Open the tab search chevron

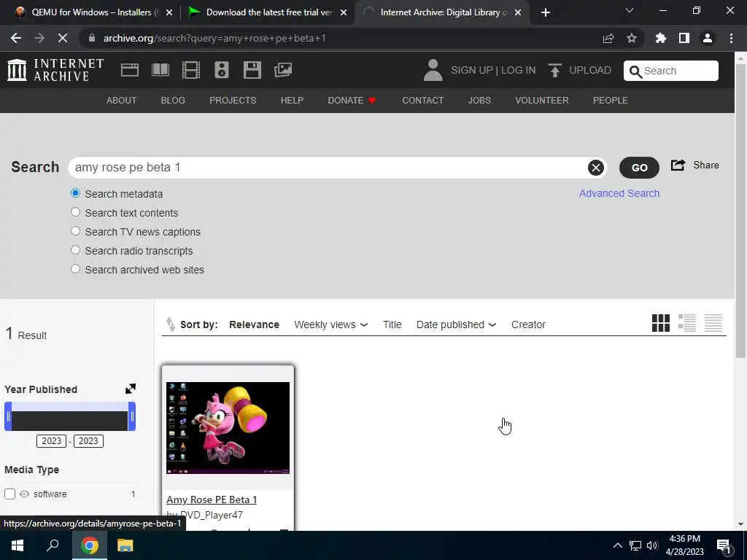(x=630, y=10)
